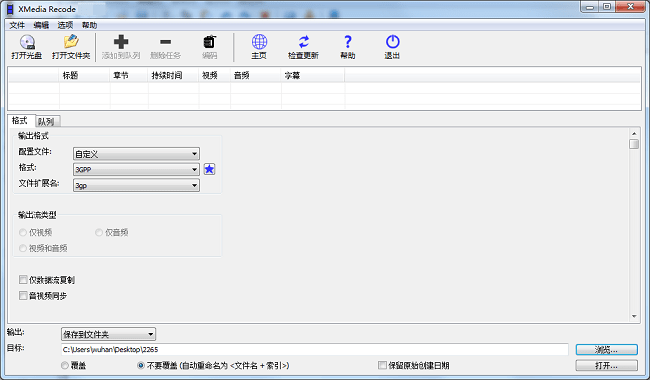Click Check for Updates (检查更新) icon

click(303, 42)
